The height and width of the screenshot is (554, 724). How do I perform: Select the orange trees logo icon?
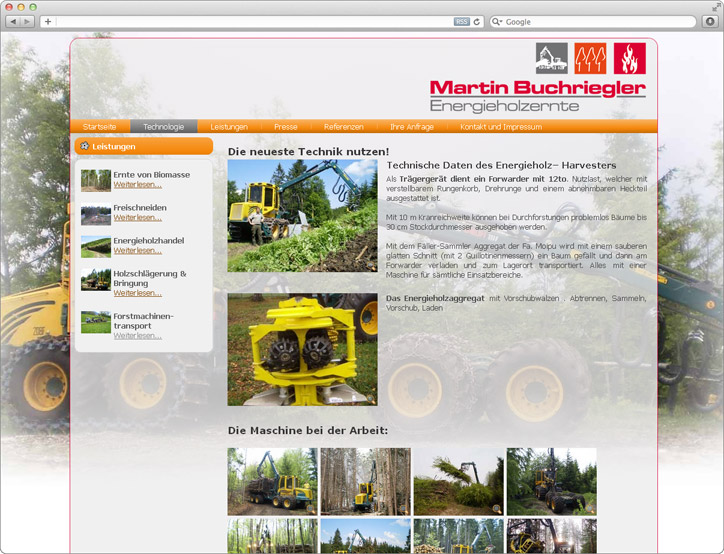[590, 58]
